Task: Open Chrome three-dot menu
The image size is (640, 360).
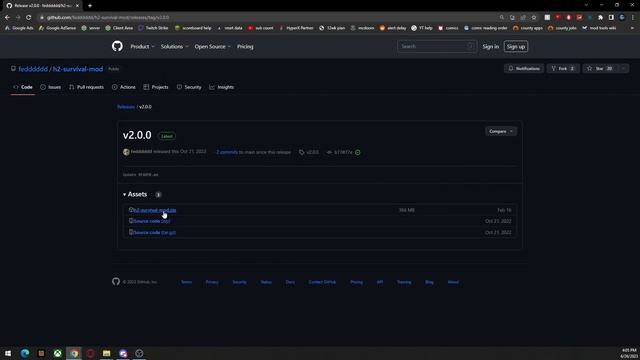Action: coord(633,18)
